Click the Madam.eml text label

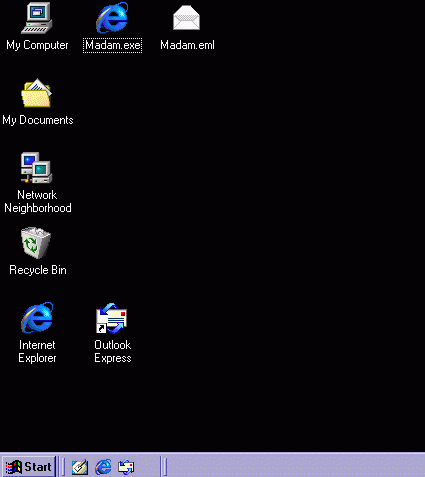(187, 45)
